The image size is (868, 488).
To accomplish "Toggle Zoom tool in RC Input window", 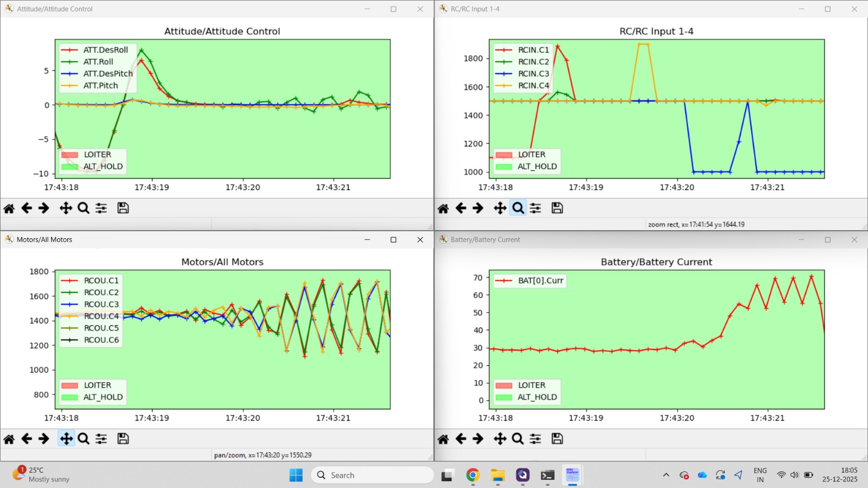I will click(518, 208).
